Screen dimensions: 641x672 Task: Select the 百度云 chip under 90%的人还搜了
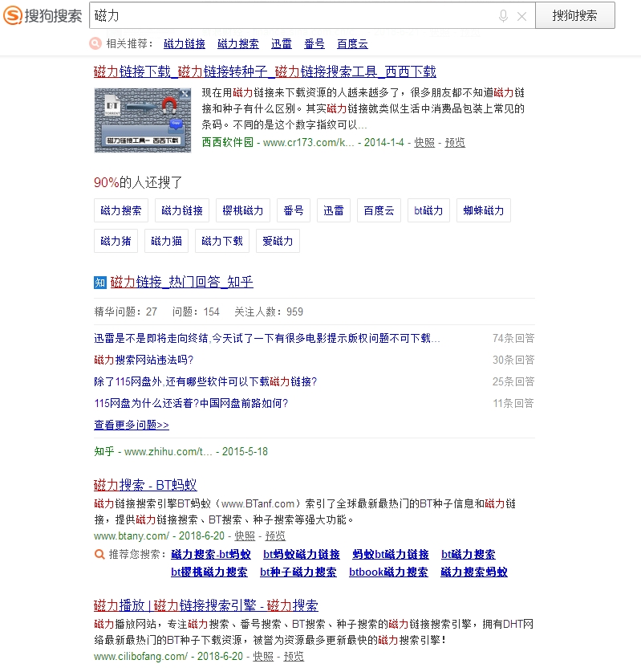tap(379, 210)
